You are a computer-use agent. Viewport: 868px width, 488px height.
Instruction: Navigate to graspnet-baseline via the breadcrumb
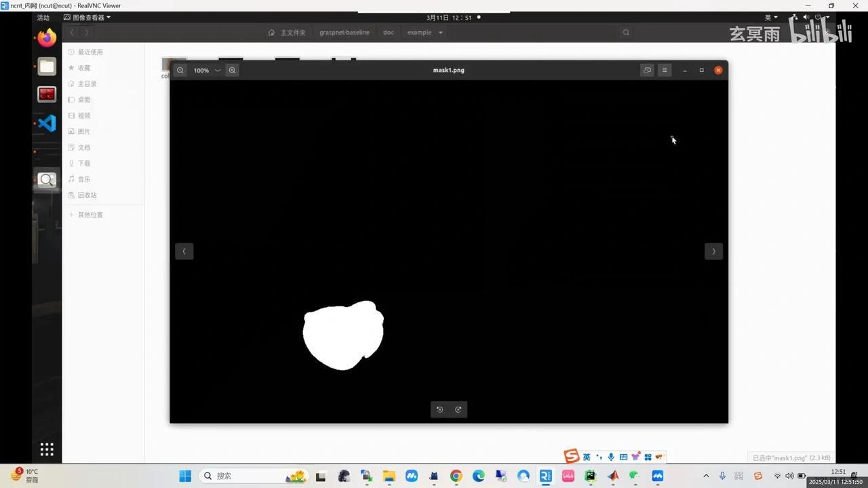(x=344, y=32)
